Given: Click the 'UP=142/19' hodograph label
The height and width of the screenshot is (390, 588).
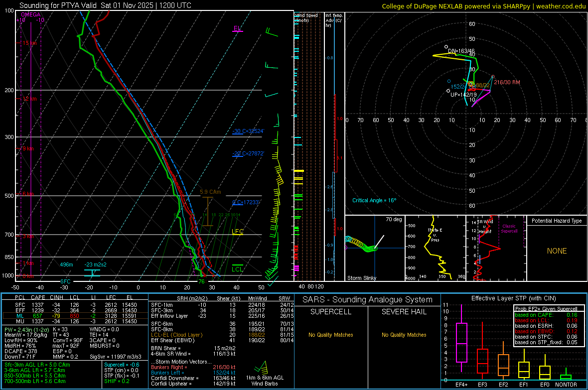Looking at the screenshot, I should point(463,95).
